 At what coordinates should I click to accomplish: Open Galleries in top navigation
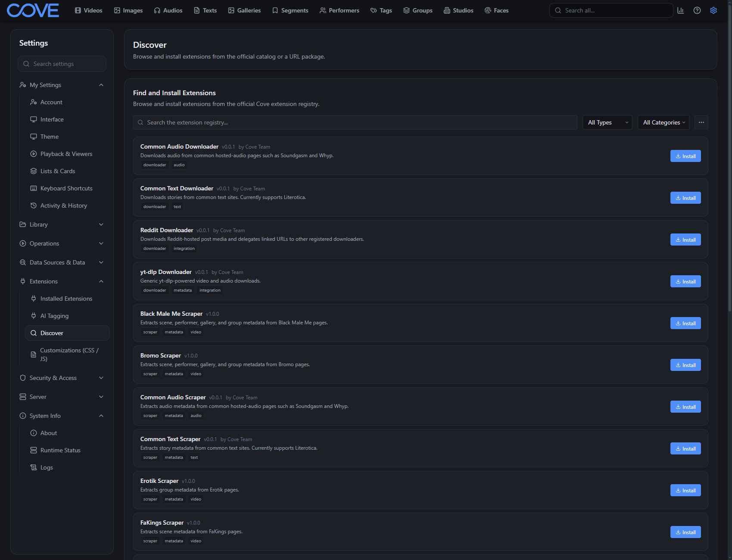click(245, 10)
